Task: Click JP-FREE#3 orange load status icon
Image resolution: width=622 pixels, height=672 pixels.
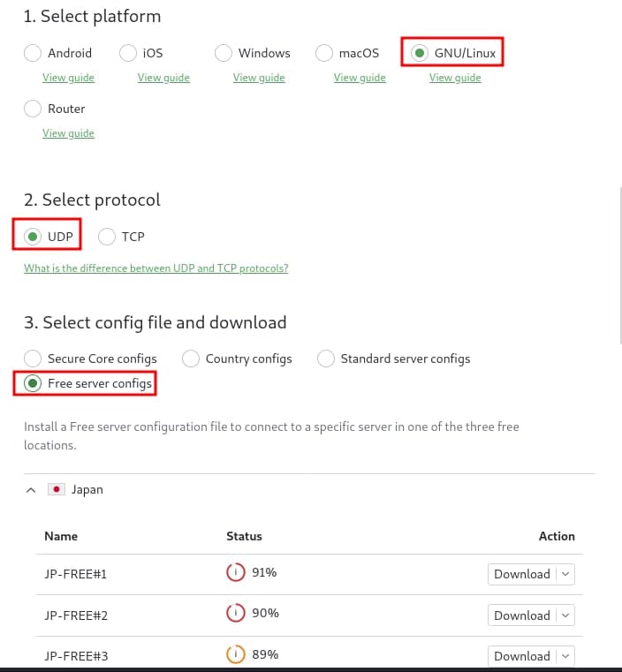Action: pyautogui.click(x=236, y=654)
